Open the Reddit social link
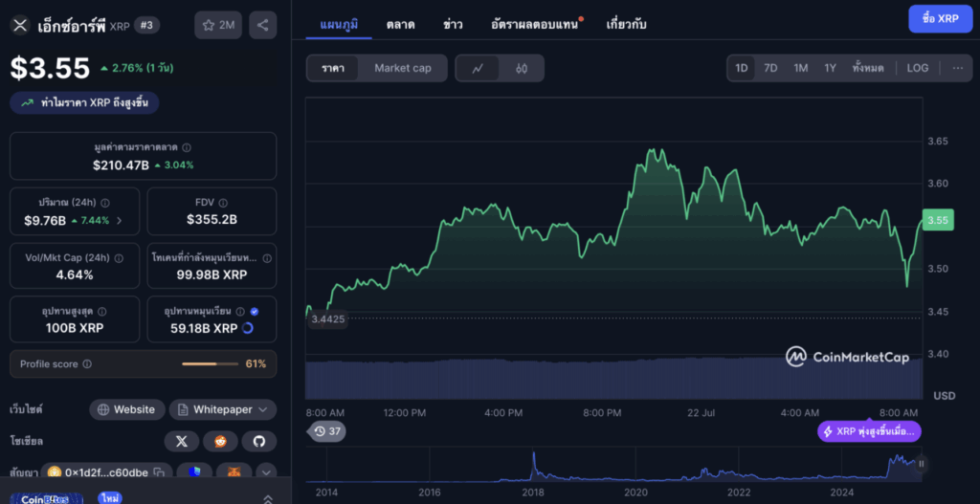Image resolution: width=980 pixels, height=504 pixels. click(x=220, y=441)
